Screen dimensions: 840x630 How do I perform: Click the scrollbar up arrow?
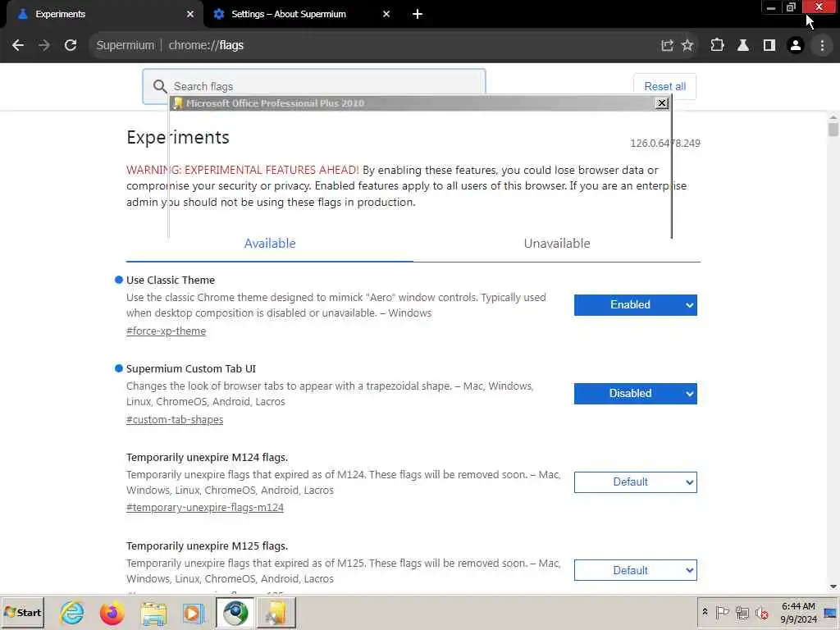click(x=833, y=116)
